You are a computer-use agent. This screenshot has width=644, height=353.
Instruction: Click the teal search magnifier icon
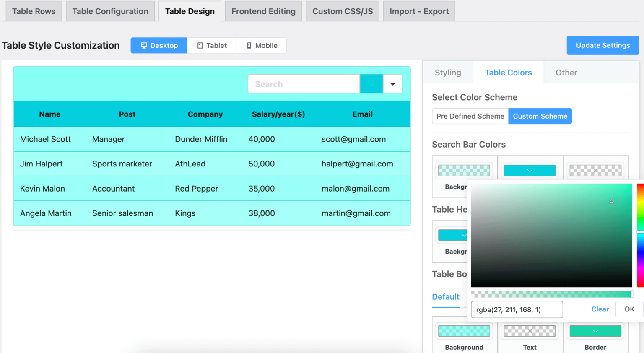371,84
